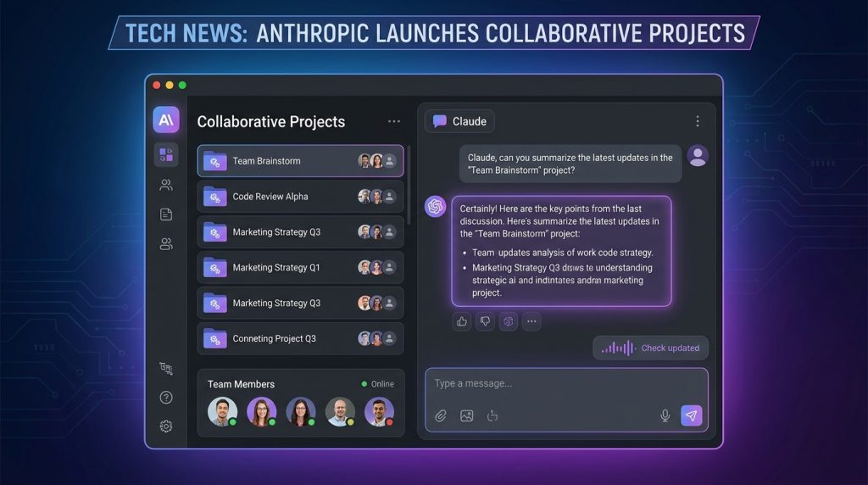
Task: Open the help question mark icon
Action: 166,398
